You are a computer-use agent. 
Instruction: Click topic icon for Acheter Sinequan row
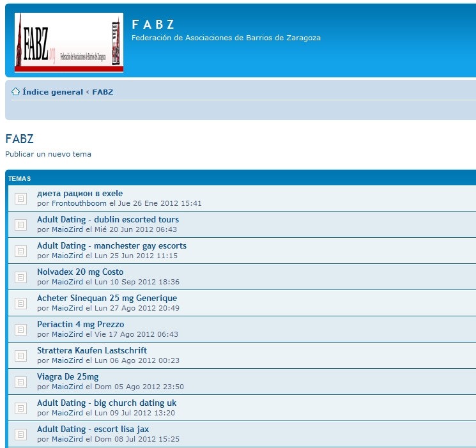pyautogui.click(x=20, y=303)
